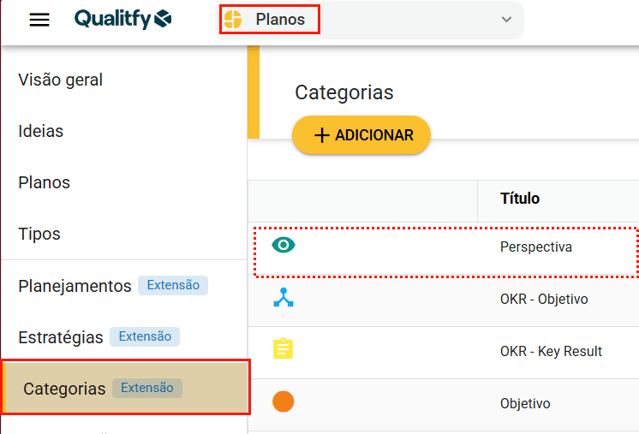Open Ideias in the sidebar
639x434 pixels.
click(x=41, y=131)
